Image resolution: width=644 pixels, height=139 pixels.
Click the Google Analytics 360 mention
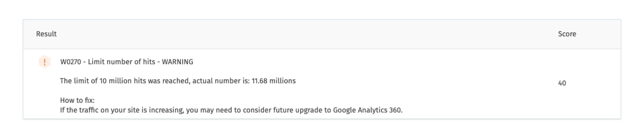click(x=367, y=110)
